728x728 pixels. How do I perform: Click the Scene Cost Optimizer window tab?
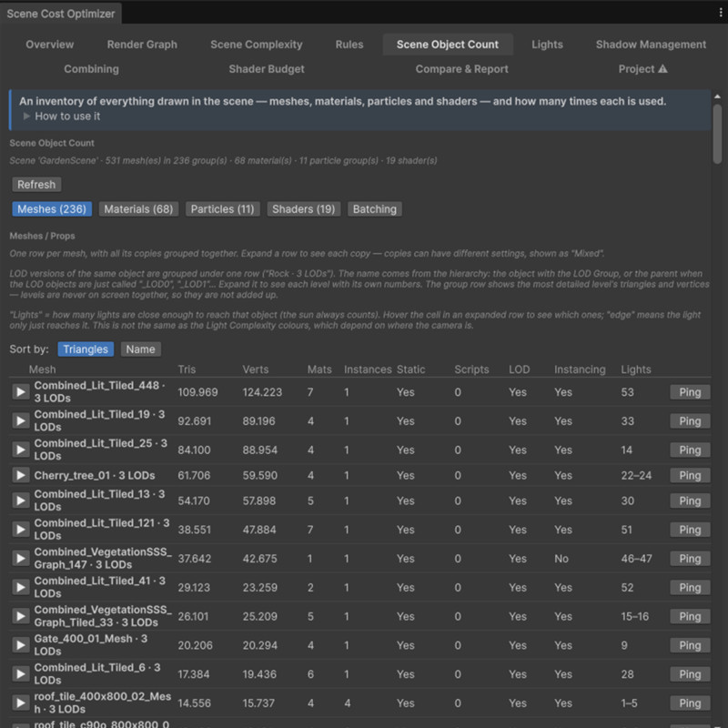(x=61, y=14)
